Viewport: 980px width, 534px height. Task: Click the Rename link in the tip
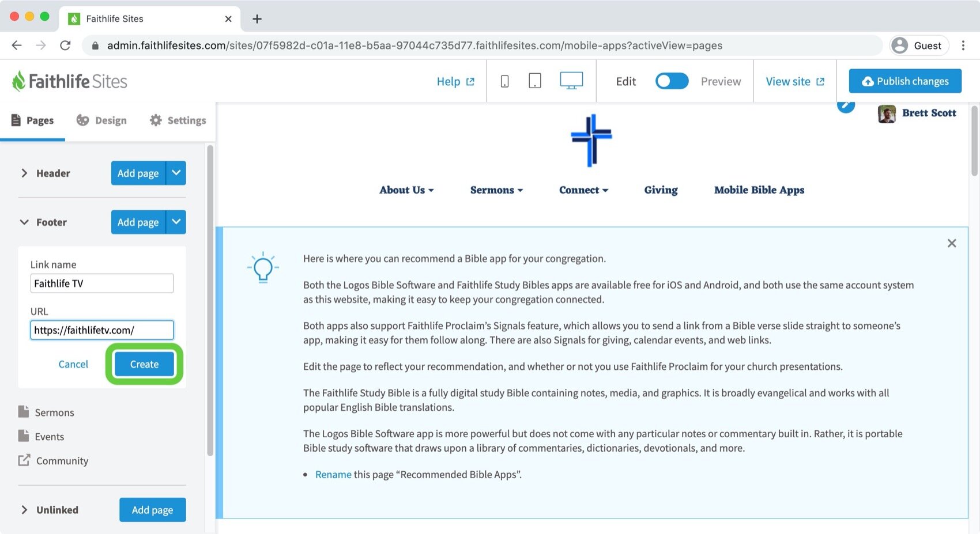tap(333, 475)
